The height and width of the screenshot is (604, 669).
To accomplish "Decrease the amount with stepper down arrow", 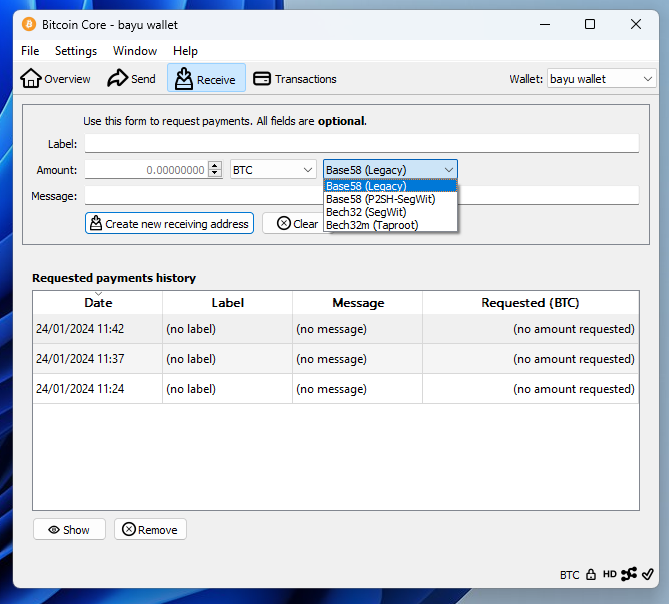I will tap(215, 174).
